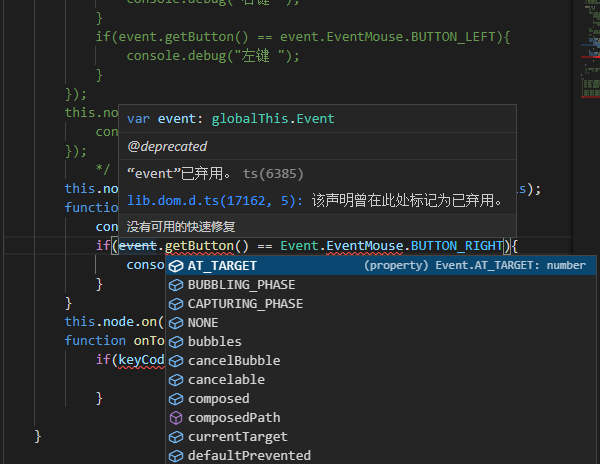The width and height of the screenshot is (600, 464).
Task: Click the ts(6385) error code
Action: pos(273,174)
